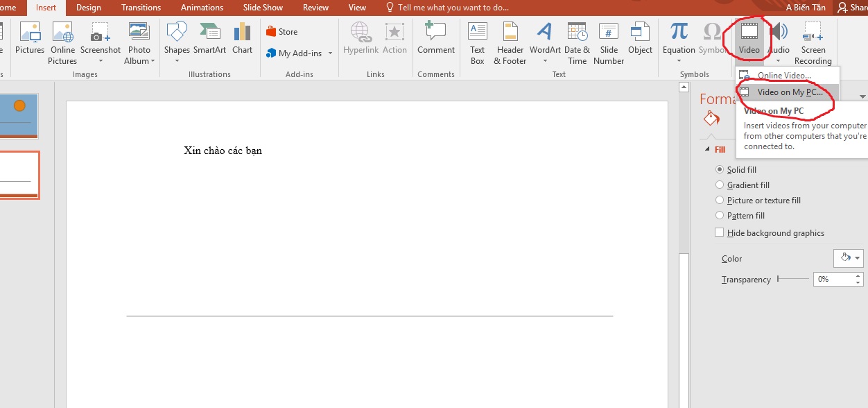Insert an Equation
Image resolution: width=868 pixels, height=408 pixels.
679,42
